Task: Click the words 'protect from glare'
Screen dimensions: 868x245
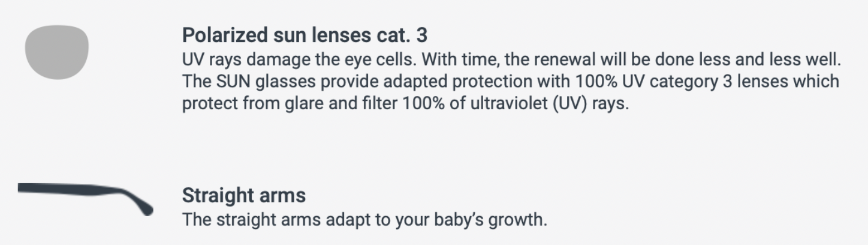Action: [249, 103]
